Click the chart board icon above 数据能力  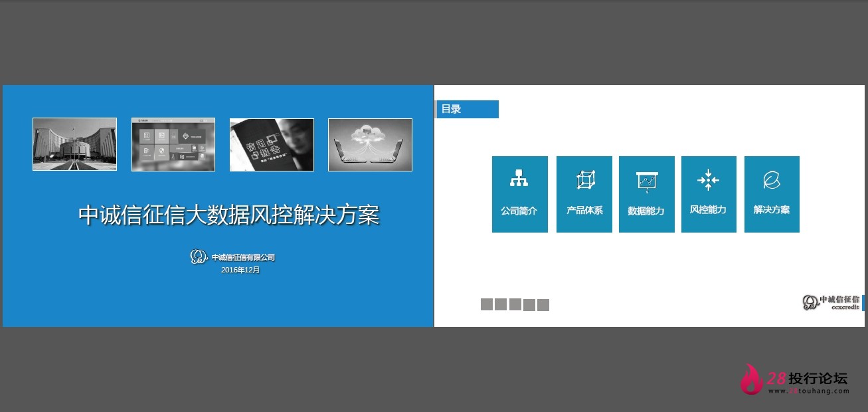click(x=647, y=181)
